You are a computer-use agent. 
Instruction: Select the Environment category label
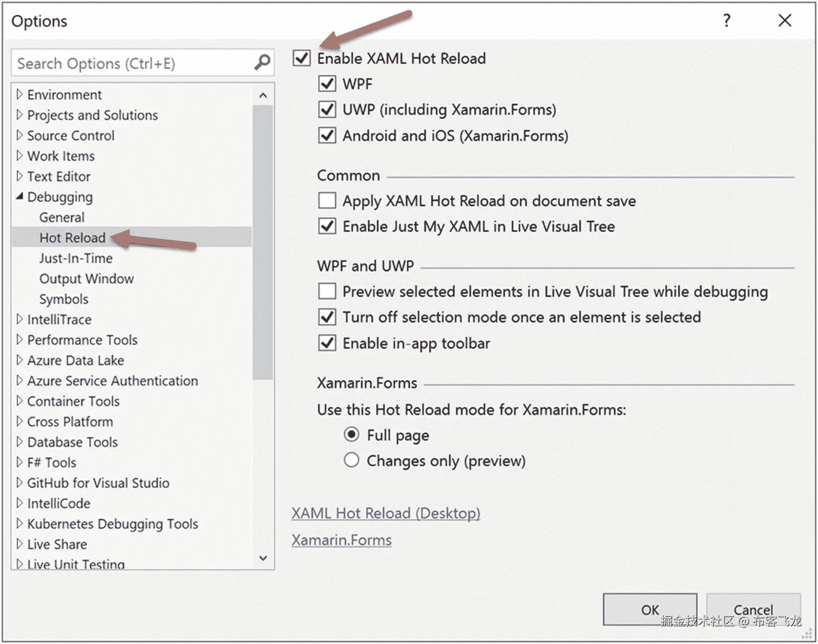coord(64,94)
